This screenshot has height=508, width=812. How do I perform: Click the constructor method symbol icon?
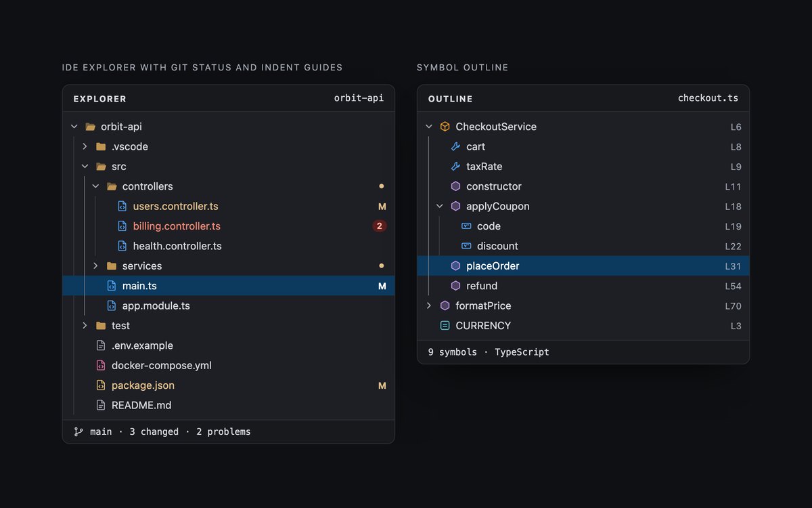click(455, 186)
